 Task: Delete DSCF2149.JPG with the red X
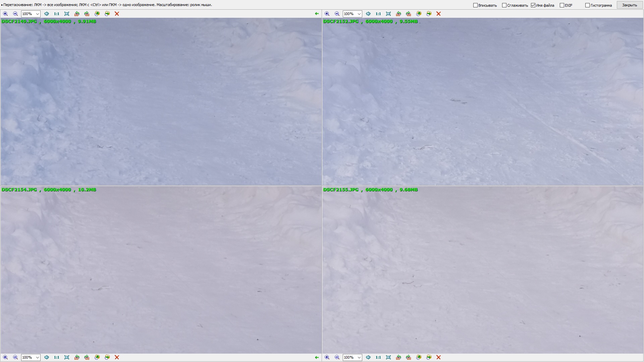pyautogui.click(x=117, y=14)
